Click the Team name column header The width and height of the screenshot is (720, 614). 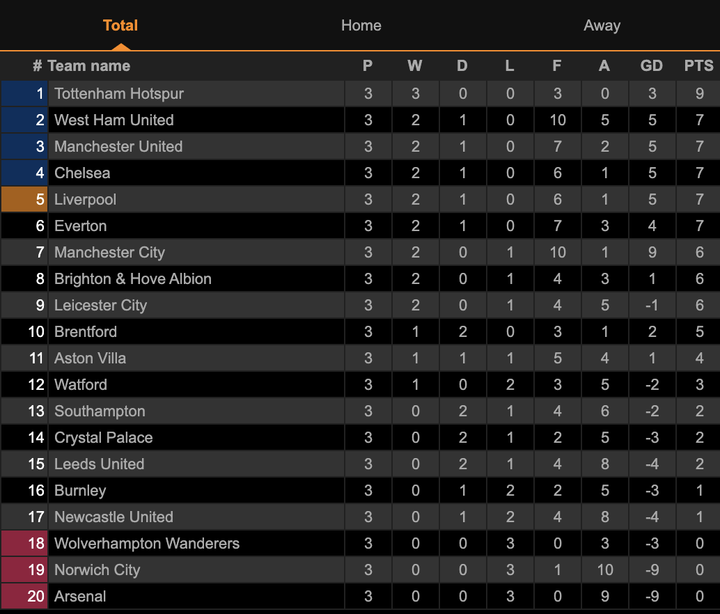88,66
